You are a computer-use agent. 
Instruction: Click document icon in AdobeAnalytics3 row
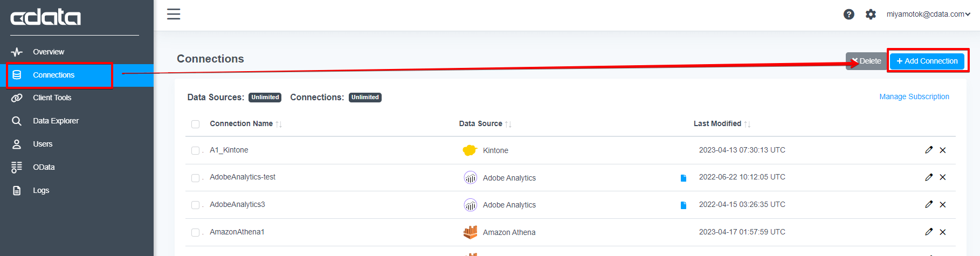pyautogui.click(x=684, y=205)
